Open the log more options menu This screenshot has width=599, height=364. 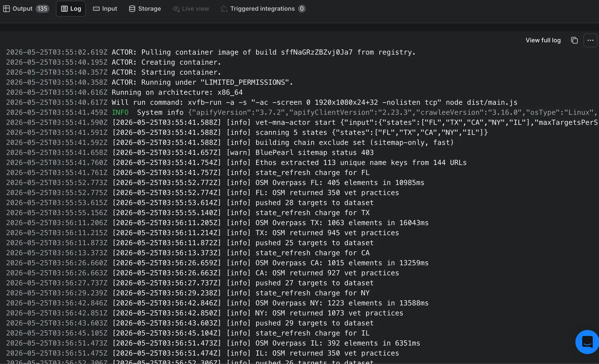[x=590, y=40]
